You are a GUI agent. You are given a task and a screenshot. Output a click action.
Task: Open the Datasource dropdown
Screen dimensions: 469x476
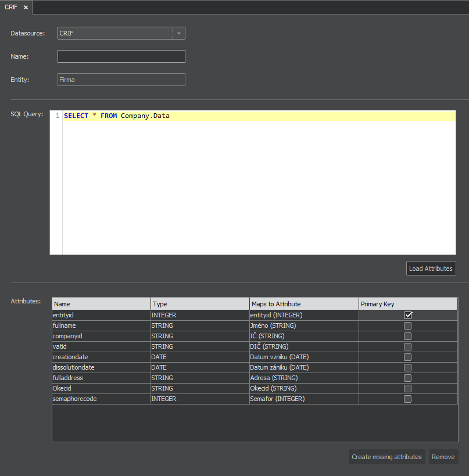pos(179,33)
